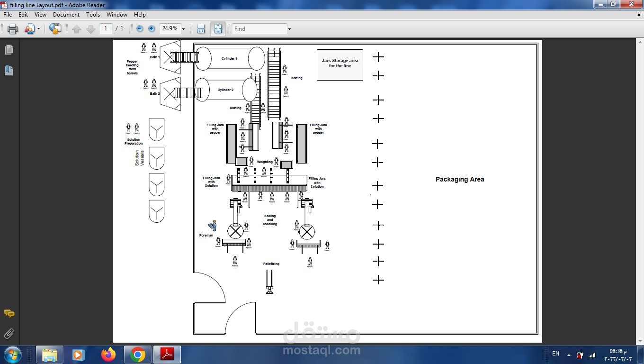Open the Attachments paperclip panel
Viewport: 644px width, 364px height.
pos(9,333)
